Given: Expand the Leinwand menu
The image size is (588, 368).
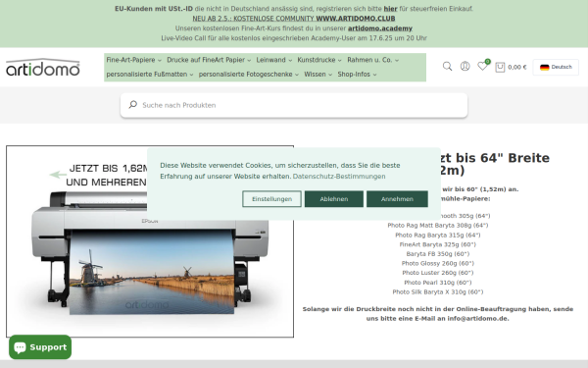Looking at the screenshot, I should click(x=274, y=60).
